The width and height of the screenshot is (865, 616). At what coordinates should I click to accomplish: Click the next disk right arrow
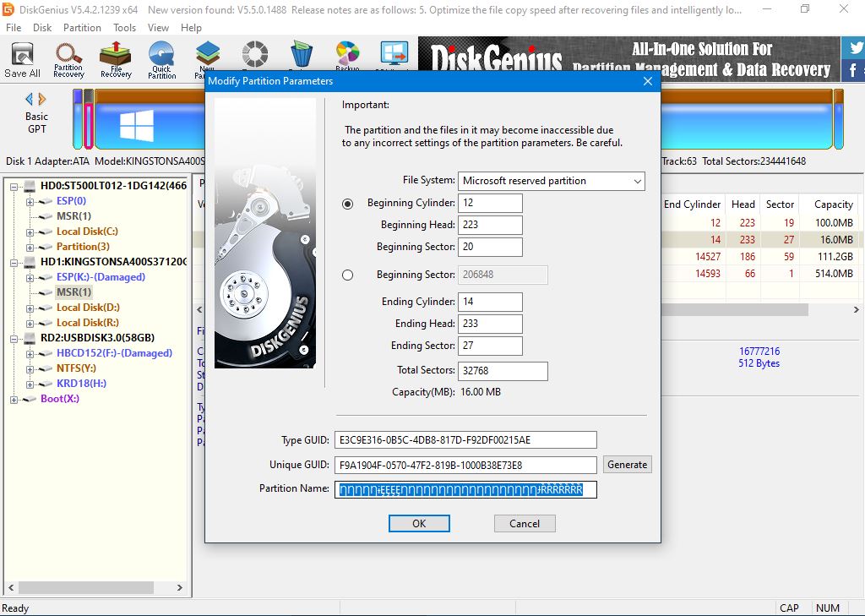coord(42,99)
